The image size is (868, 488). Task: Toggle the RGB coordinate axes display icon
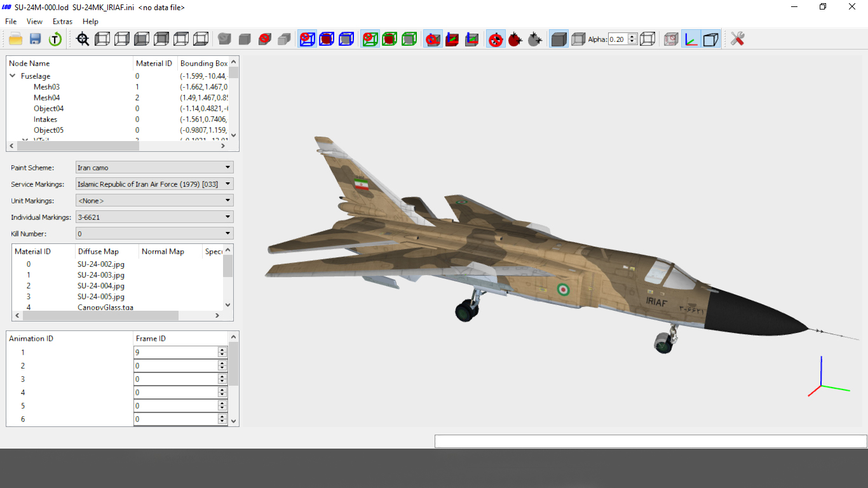(x=691, y=39)
